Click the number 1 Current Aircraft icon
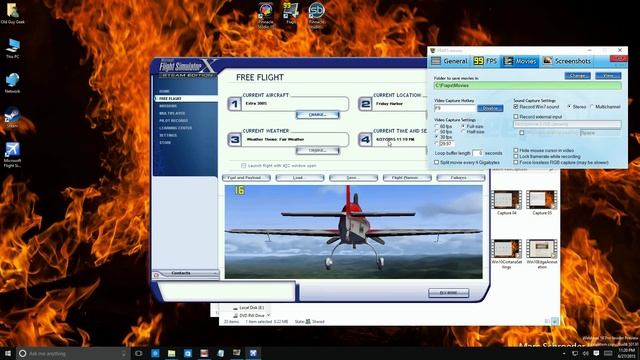The image size is (640, 360). 234,104
